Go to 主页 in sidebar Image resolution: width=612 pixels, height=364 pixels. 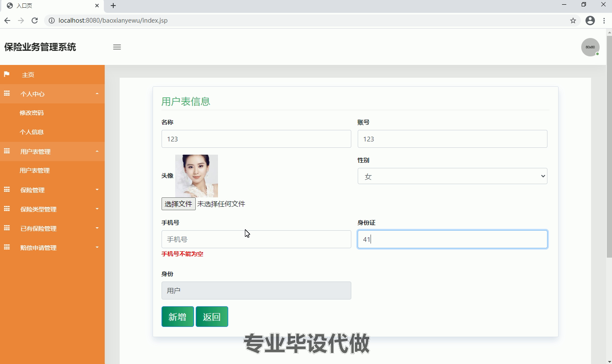(28, 75)
